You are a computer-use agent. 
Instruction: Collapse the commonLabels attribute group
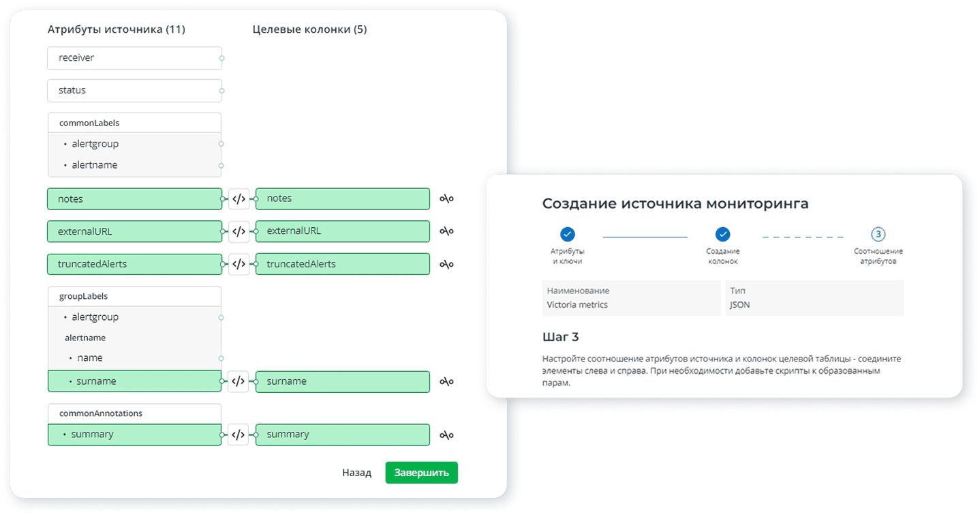[134, 123]
